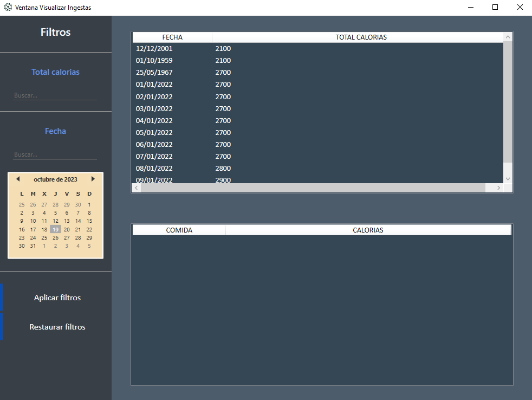This screenshot has width=532, height=400.
Task: Click the Fecha search field
Action: point(54,154)
